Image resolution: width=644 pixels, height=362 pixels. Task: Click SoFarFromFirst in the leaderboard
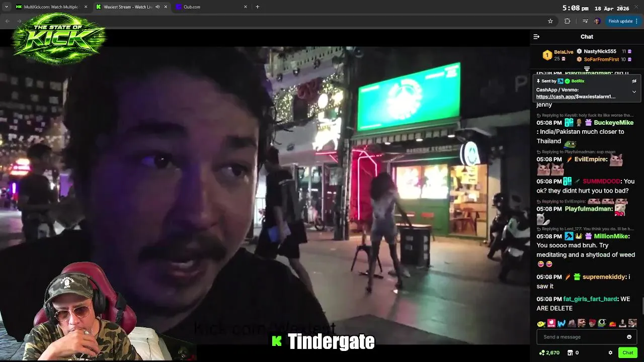[601, 59]
